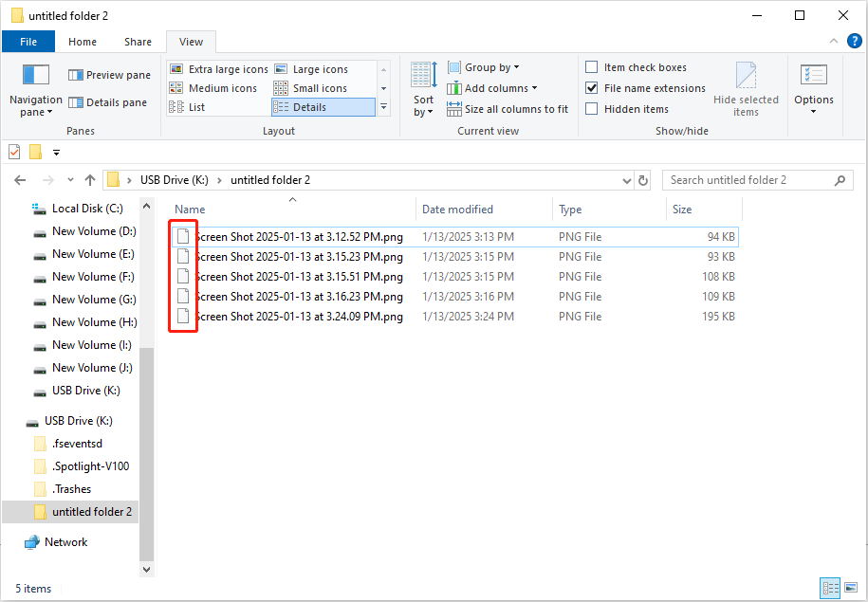The height and width of the screenshot is (602, 868).
Task: Open the Add columns dropdown
Action: pyautogui.click(x=492, y=88)
